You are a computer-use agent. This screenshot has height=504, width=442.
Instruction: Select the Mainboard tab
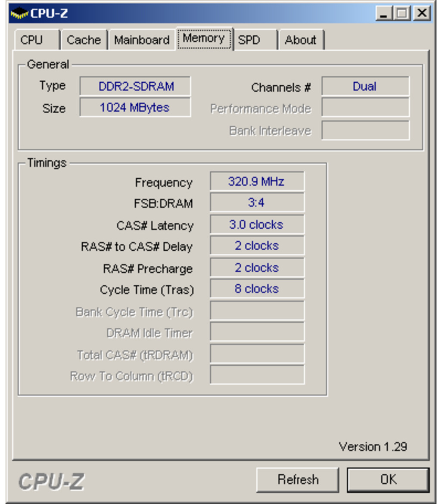click(x=142, y=40)
